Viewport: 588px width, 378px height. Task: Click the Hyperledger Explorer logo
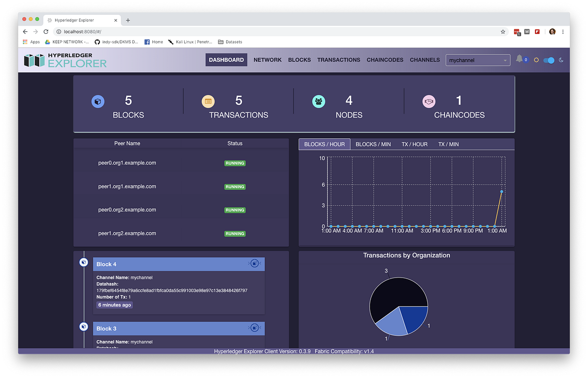tap(64, 60)
